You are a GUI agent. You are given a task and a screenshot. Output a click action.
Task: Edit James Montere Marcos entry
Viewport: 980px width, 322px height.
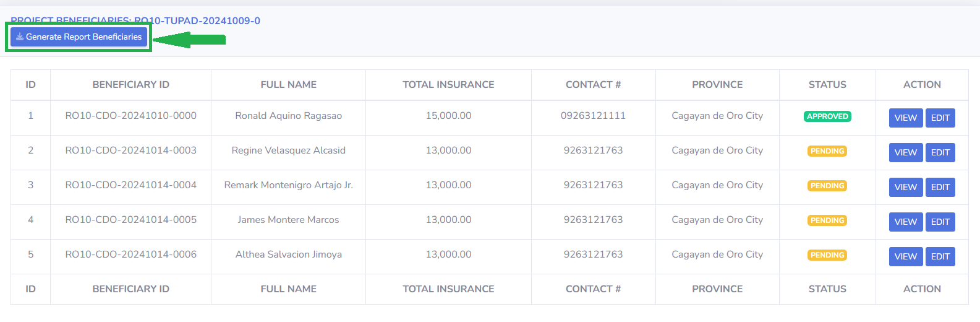(940, 222)
